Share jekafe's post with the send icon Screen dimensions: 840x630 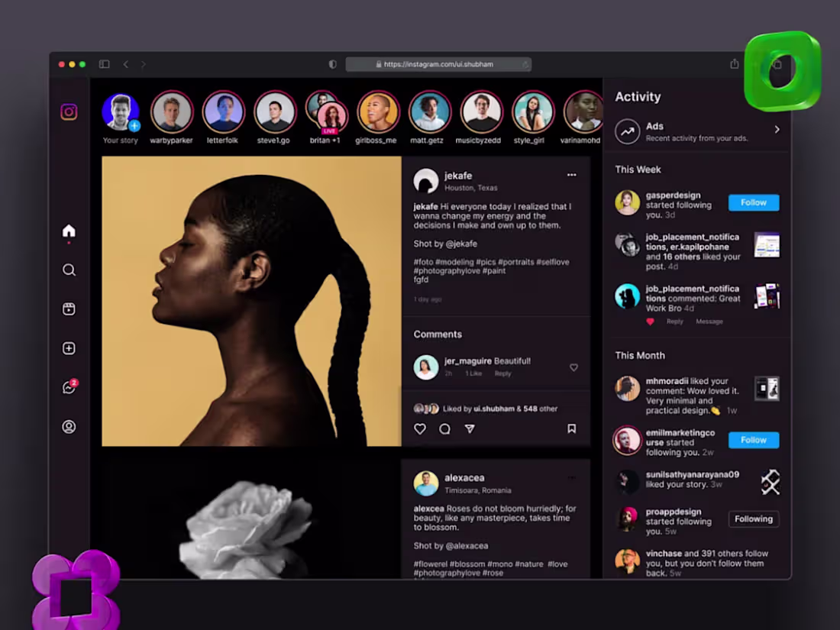click(470, 428)
